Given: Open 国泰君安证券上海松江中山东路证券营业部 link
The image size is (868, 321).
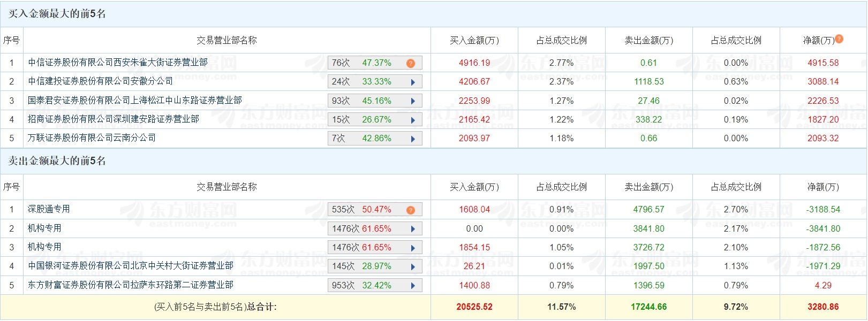Looking at the screenshot, I should point(135,100).
